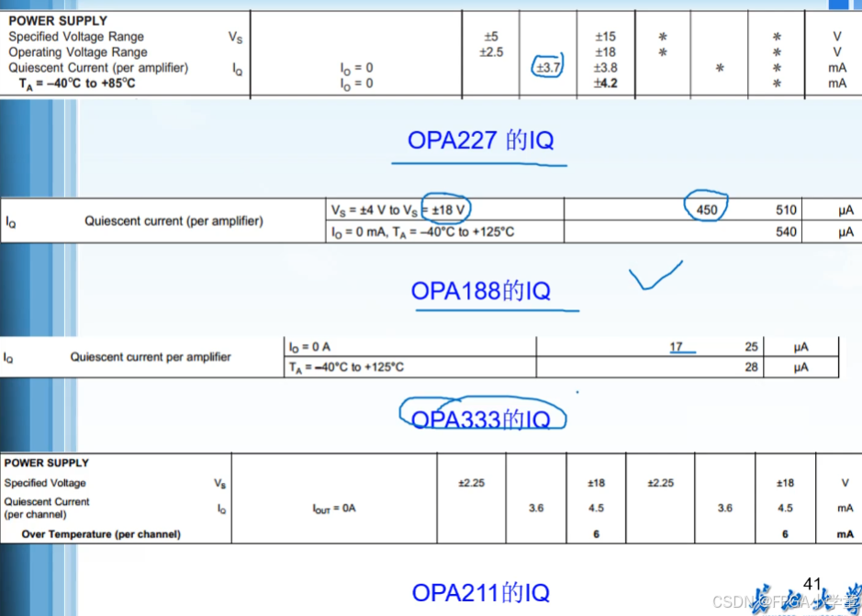Select the bold '±4.2' value
Viewport: 862px width, 616px height.
pos(605,83)
